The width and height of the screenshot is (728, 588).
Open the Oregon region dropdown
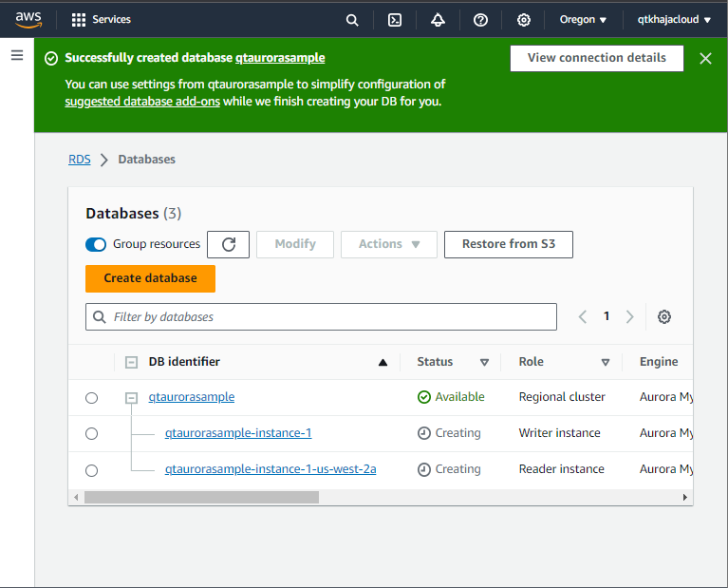(583, 20)
